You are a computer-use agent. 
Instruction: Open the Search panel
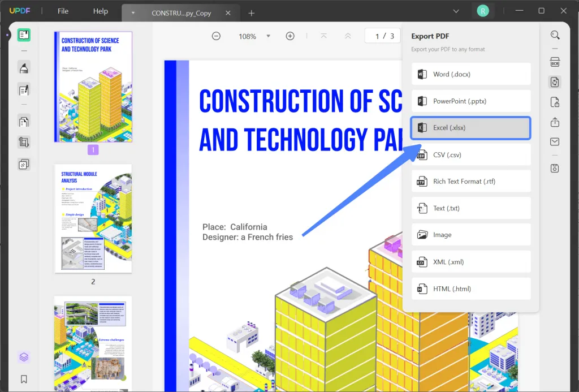point(555,35)
